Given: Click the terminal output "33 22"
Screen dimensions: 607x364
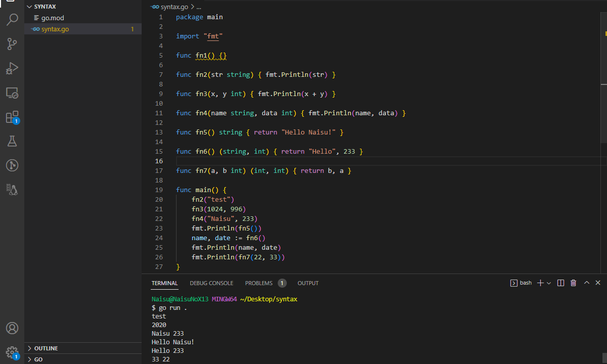Looking at the screenshot, I should (x=161, y=359).
